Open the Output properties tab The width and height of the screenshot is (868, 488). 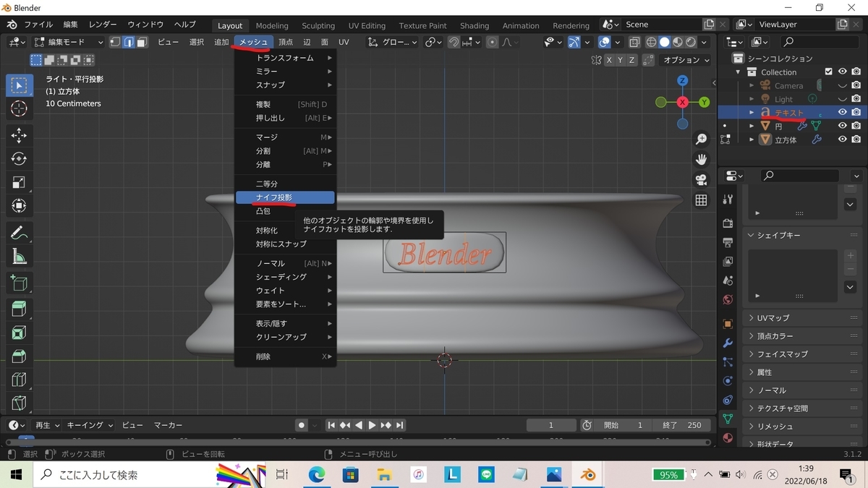pyautogui.click(x=728, y=242)
